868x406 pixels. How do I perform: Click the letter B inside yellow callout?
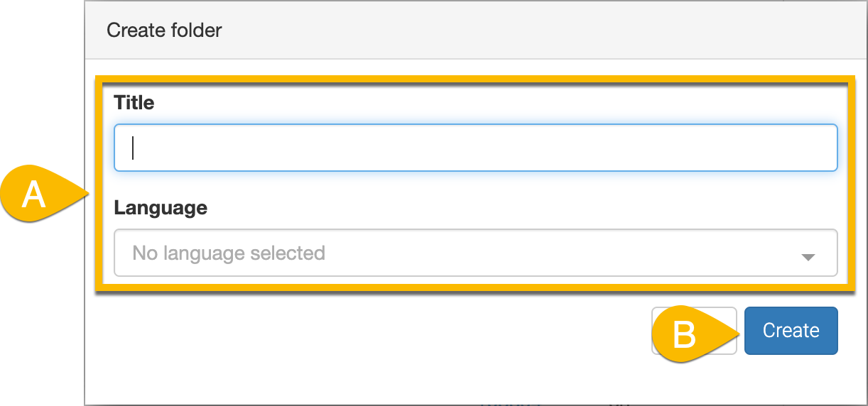point(683,334)
